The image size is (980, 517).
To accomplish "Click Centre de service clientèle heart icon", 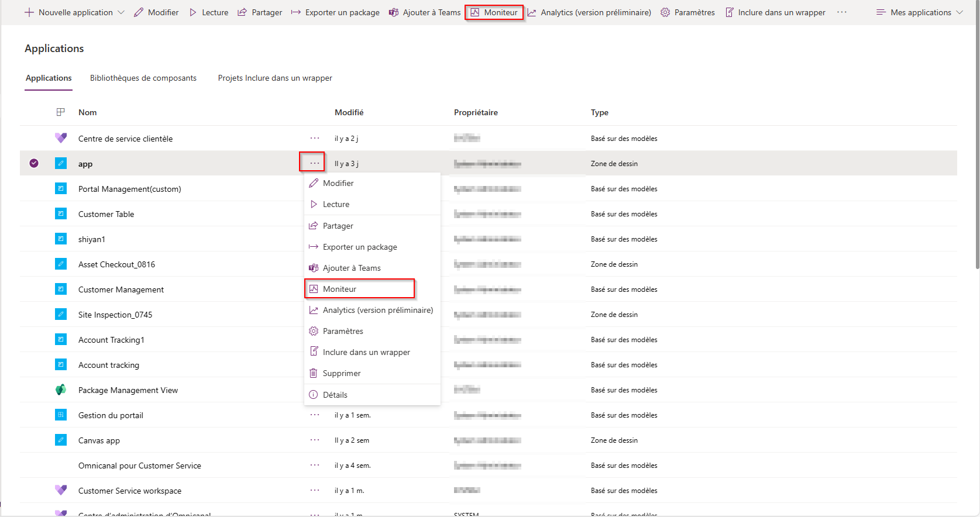I will click(x=61, y=138).
